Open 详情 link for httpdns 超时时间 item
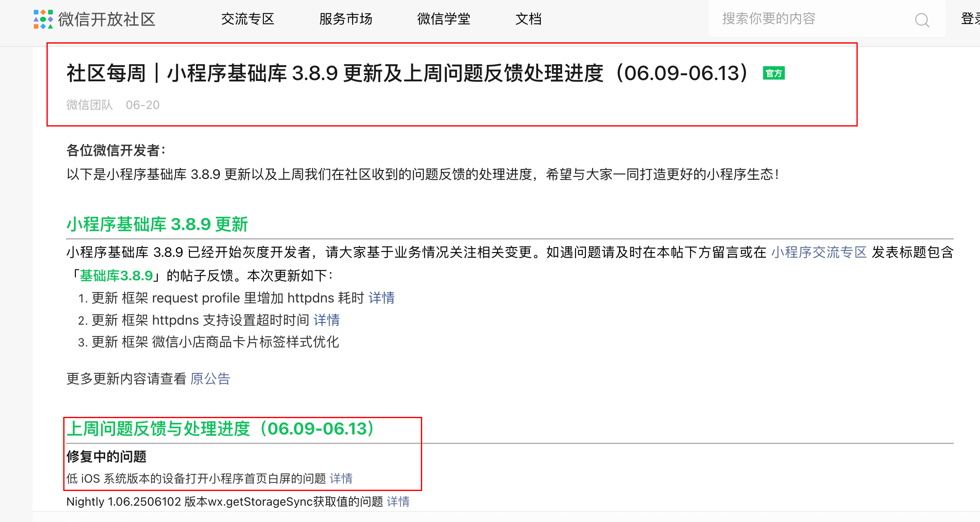 click(x=326, y=320)
